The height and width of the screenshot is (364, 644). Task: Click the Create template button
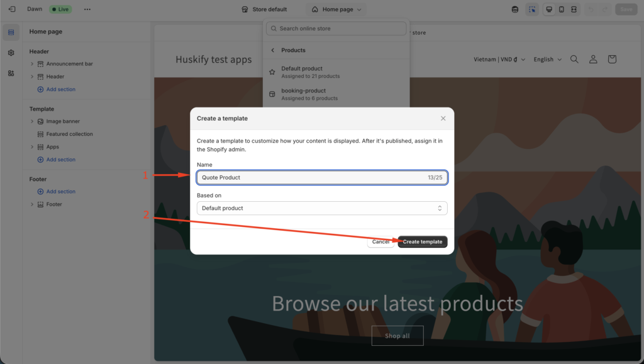423,242
